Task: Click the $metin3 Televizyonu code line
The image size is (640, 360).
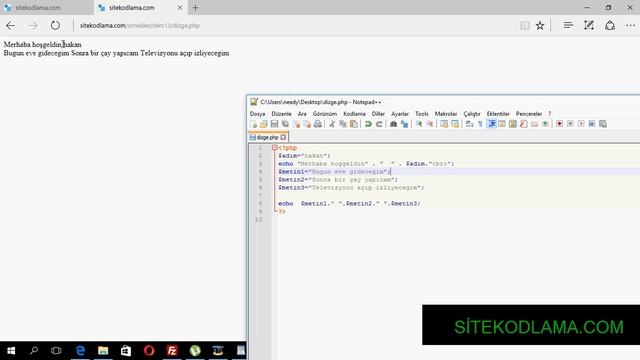Action: [x=351, y=187]
